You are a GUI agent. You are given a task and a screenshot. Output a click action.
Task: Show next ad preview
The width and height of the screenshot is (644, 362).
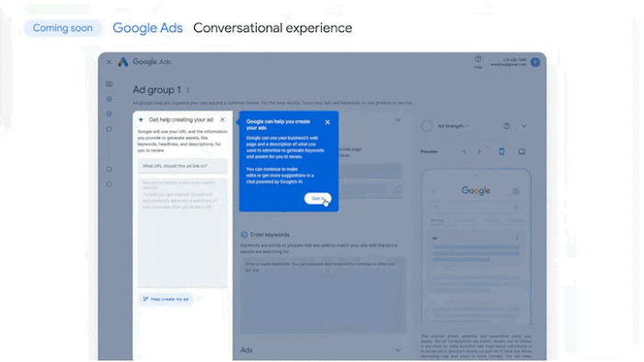(x=479, y=151)
